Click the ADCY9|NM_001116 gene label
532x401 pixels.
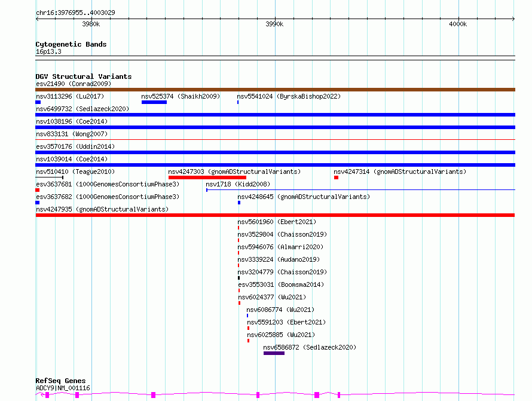[63, 388]
